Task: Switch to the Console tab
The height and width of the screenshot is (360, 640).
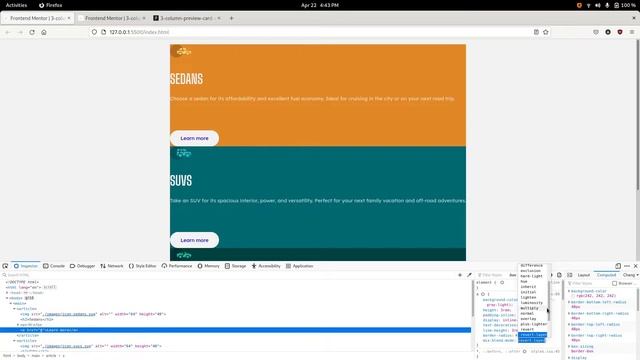Action: [54, 266]
